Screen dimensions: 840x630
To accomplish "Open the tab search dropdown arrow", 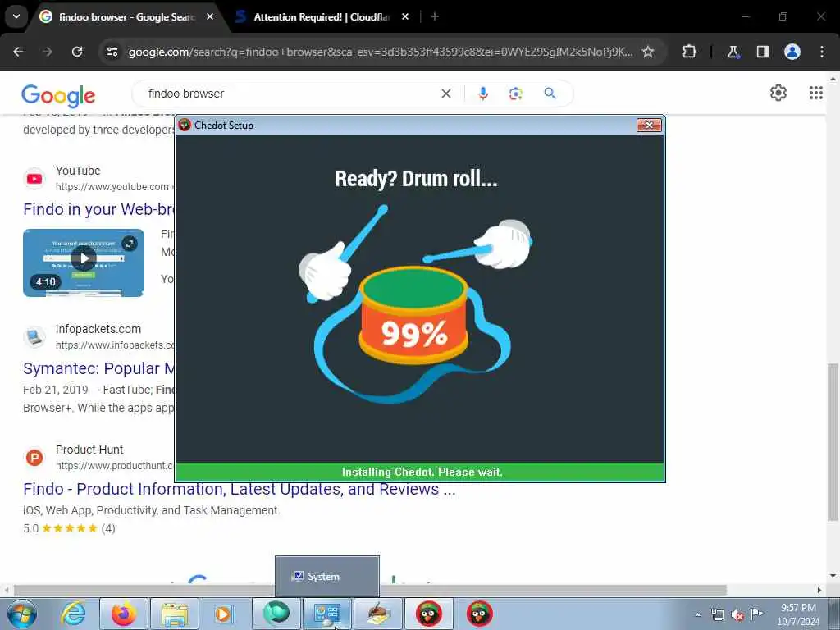I will (16, 16).
